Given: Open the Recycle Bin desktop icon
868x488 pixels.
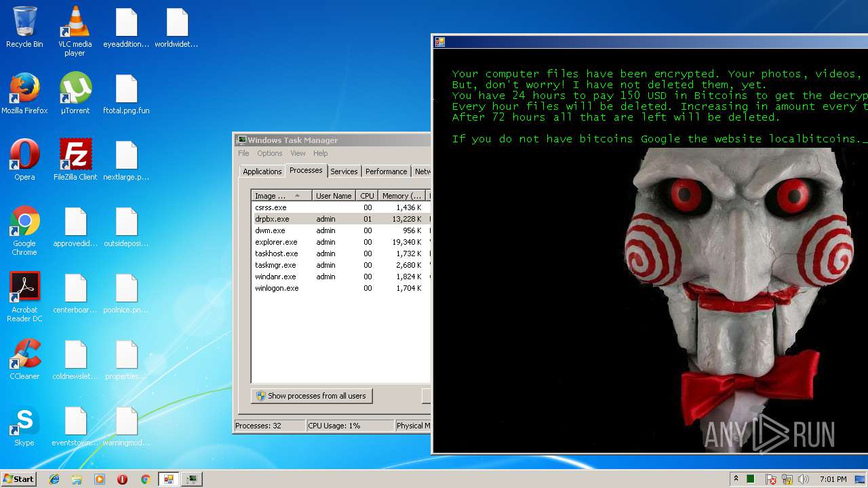Looking at the screenshot, I should tap(24, 28).
